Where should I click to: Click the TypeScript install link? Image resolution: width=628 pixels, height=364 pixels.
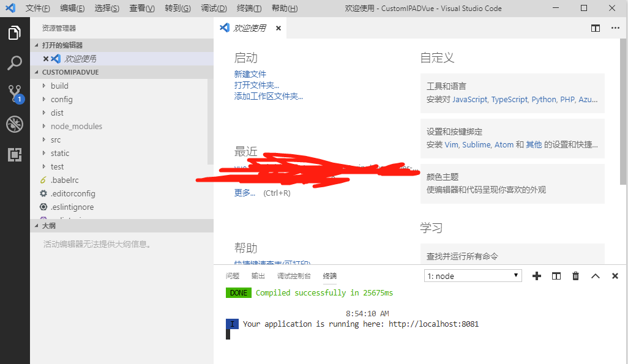tap(509, 99)
